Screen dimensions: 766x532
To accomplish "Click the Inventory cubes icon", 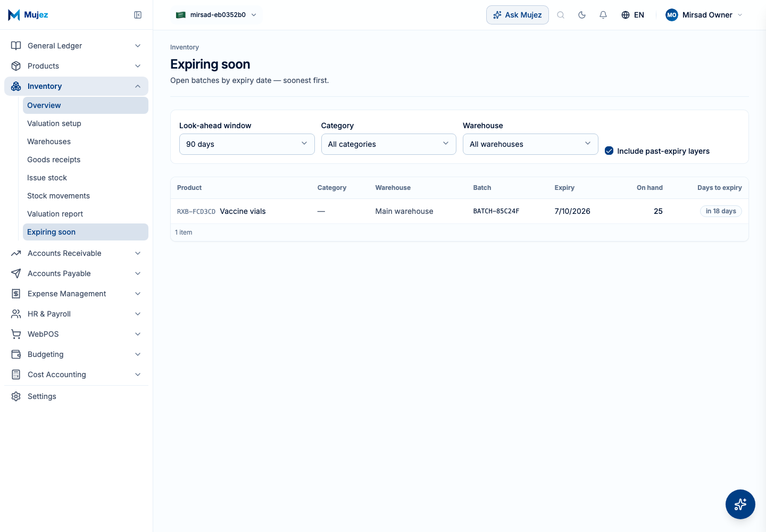I will [x=16, y=86].
